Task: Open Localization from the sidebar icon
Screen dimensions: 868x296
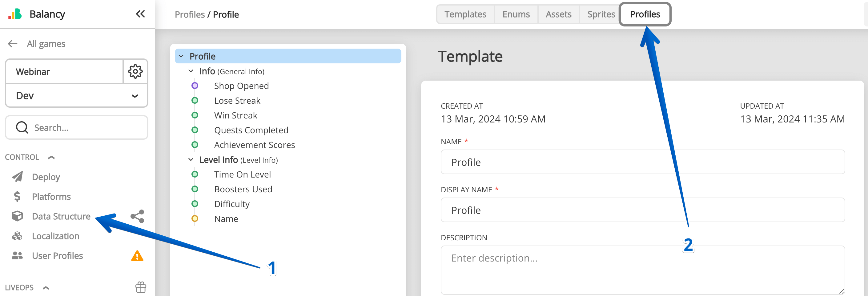Action: click(x=17, y=236)
